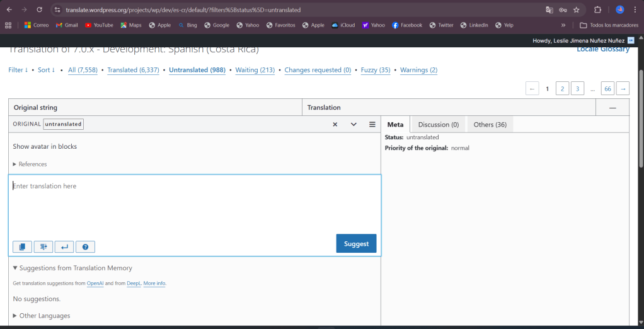
Task: Open the Waiting (213) filter link
Action: click(x=255, y=70)
